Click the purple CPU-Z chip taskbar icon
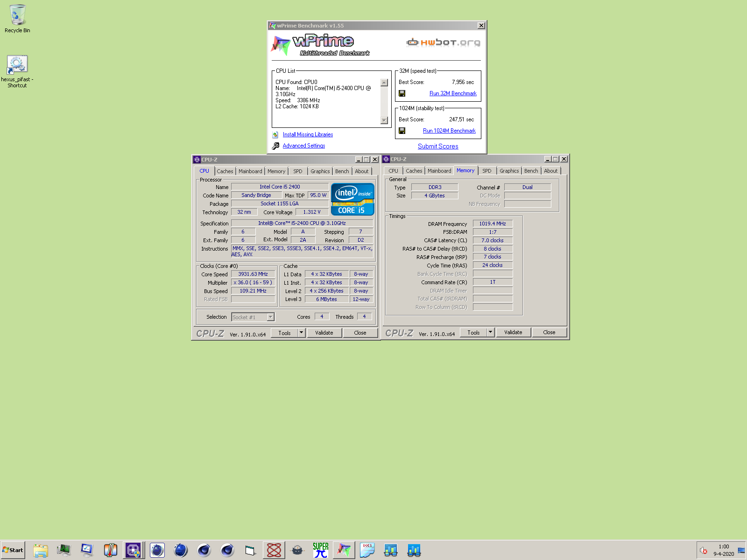The height and width of the screenshot is (560, 747). tap(133, 550)
